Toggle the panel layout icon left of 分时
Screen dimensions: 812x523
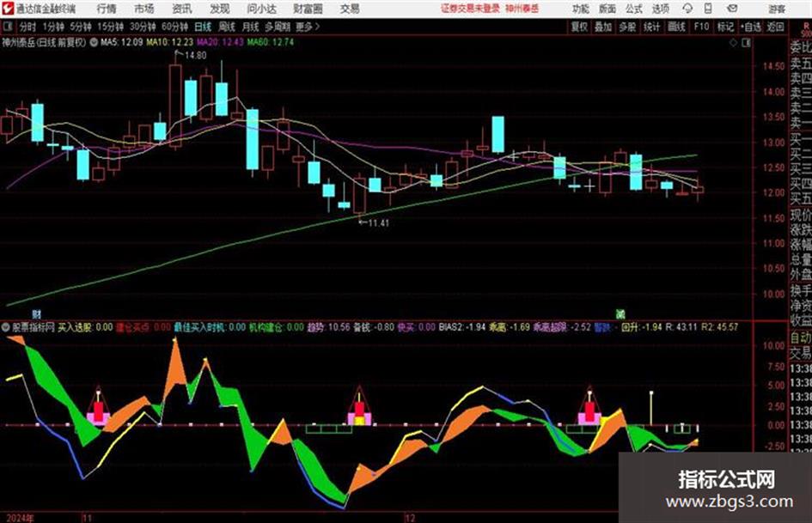[x=7, y=27]
